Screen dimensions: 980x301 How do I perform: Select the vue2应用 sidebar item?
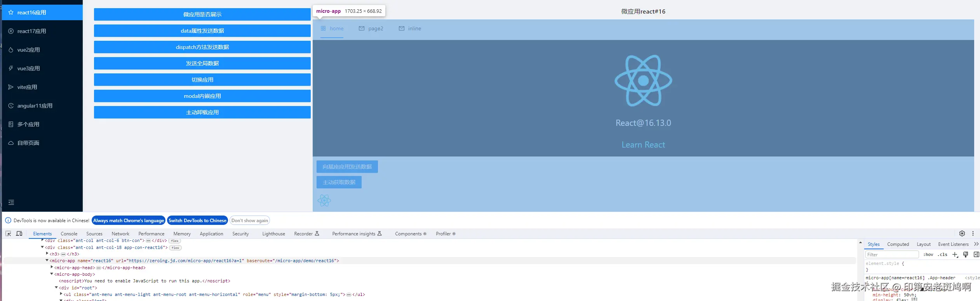point(42,50)
